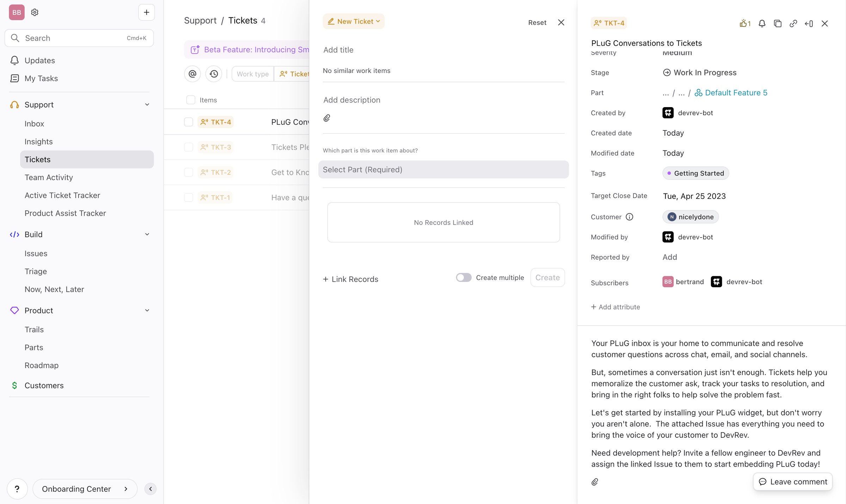Click the Leave comment button
The image size is (846, 504).
tap(793, 482)
